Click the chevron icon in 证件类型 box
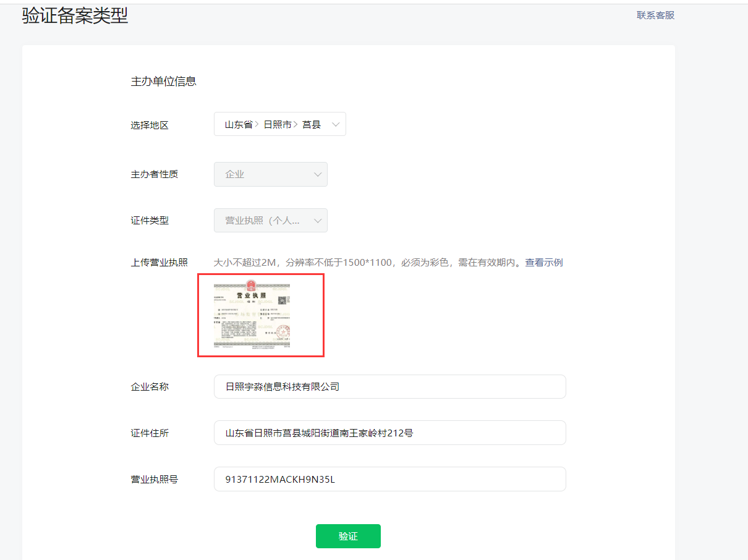748x560 pixels. (x=318, y=221)
